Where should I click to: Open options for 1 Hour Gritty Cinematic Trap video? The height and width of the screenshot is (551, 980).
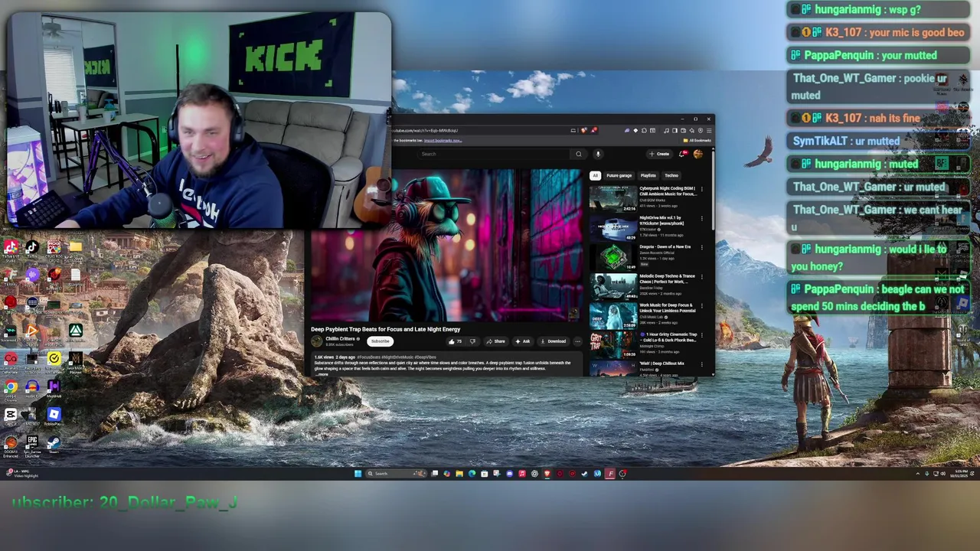tap(702, 334)
